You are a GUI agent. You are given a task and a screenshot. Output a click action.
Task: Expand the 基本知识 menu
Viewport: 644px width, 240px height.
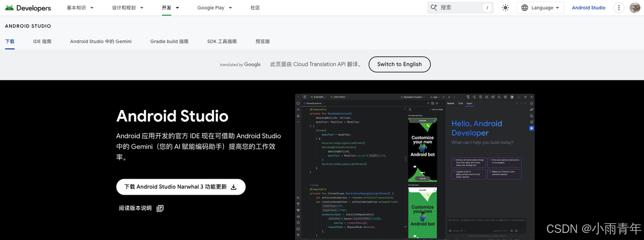79,8
